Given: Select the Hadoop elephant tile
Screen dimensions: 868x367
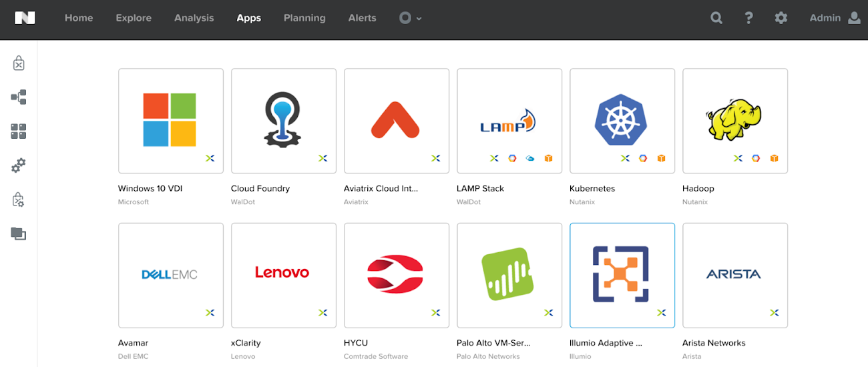Looking at the screenshot, I should (x=735, y=121).
